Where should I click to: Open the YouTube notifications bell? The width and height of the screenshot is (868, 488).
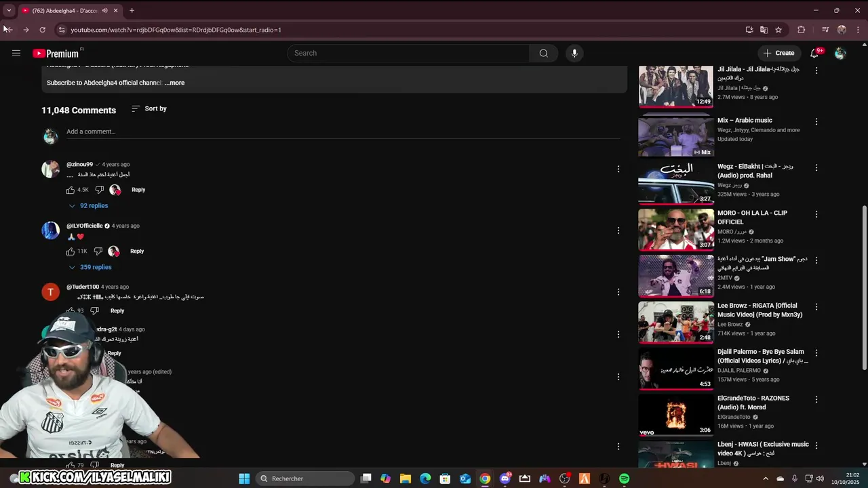(814, 53)
